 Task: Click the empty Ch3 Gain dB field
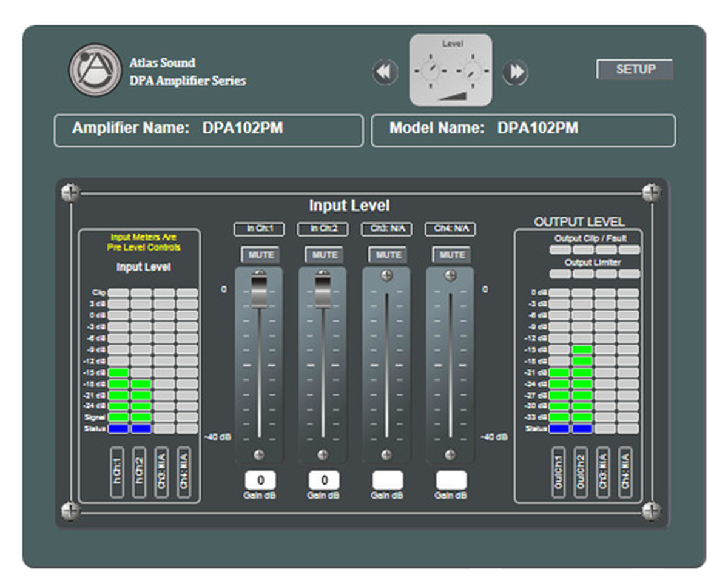pyautogui.click(x=388, y=480)
